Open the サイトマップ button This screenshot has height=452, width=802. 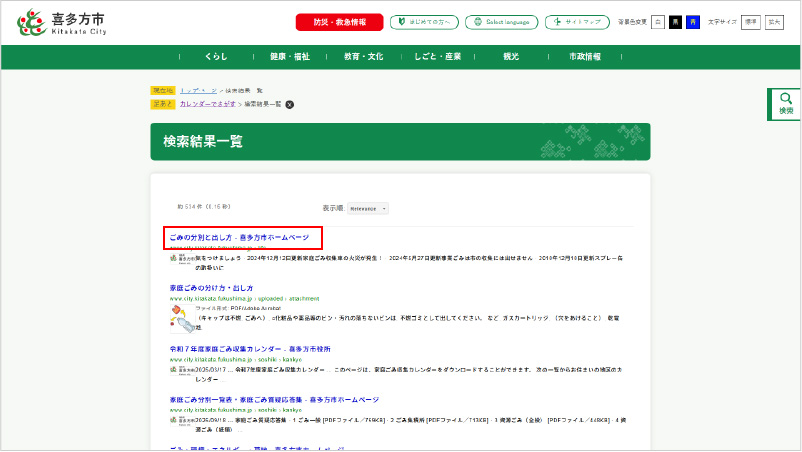(x=577, y=22)
